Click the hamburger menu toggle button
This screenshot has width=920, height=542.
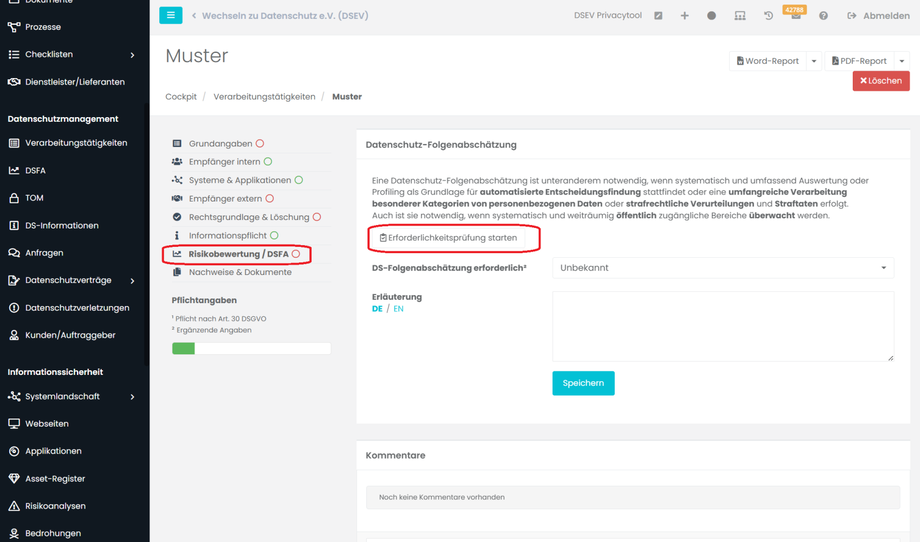click(171, 16)
